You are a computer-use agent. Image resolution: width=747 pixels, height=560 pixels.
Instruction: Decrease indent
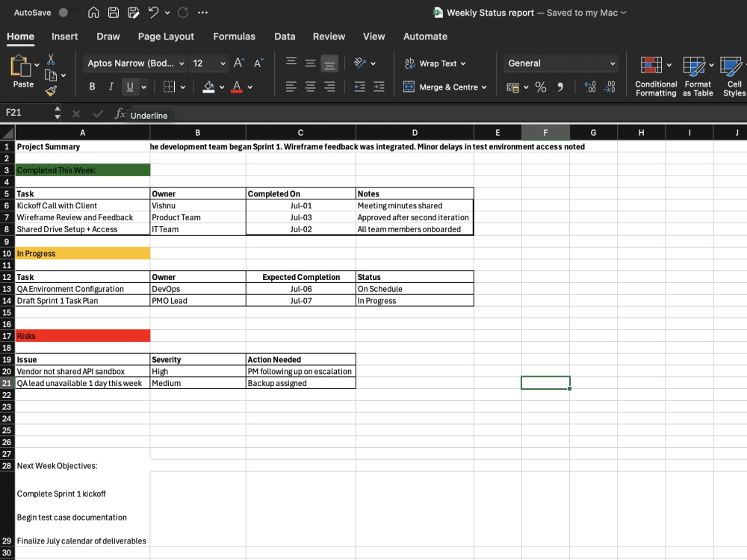[x=360, y=87]
